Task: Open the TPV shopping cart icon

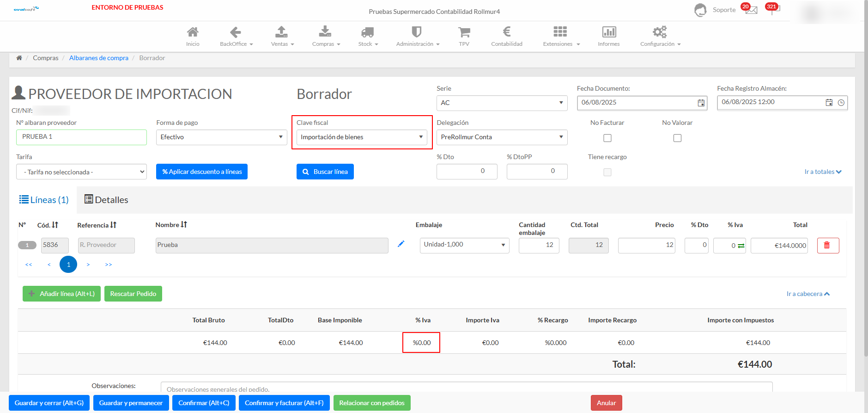Action: tap(464, 32)
